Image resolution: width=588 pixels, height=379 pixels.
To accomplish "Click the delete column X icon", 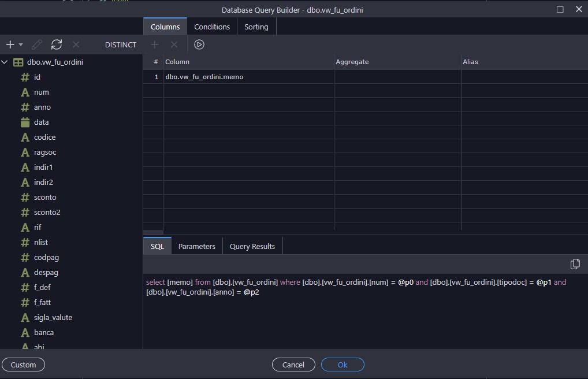I will click(174, 44).
